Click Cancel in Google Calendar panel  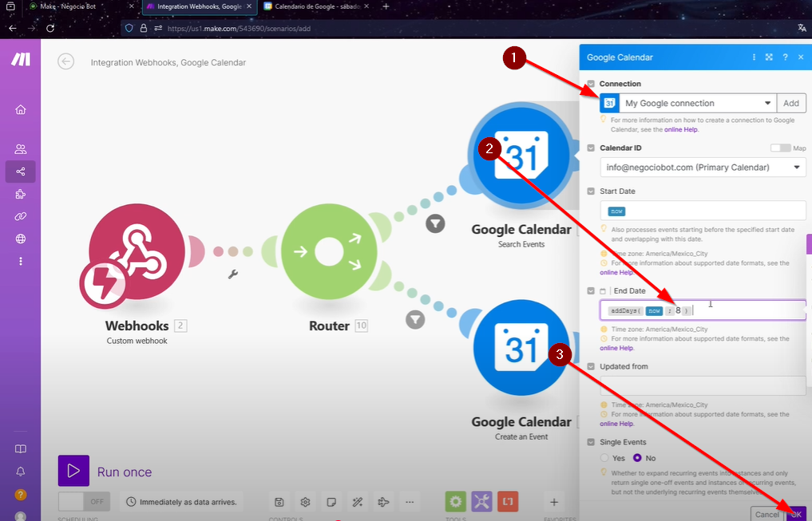[766, 514]
